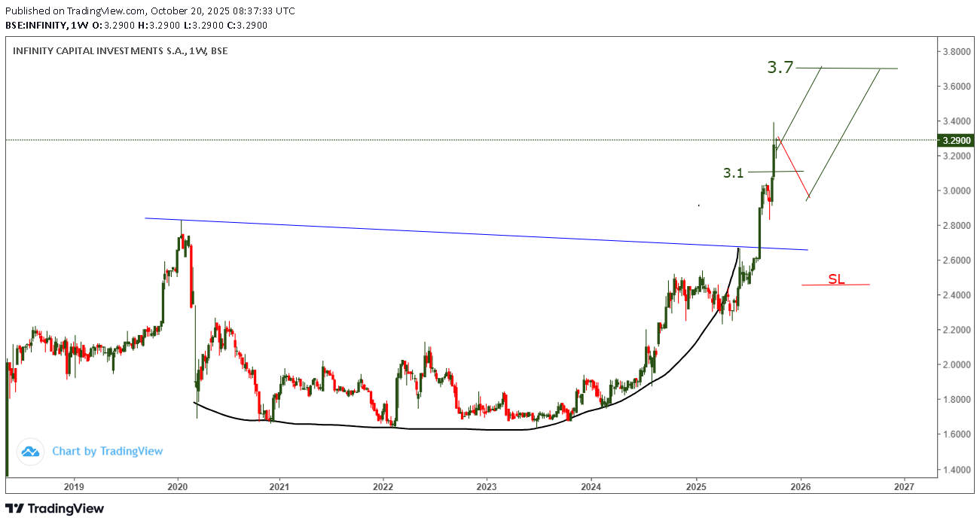Select the green 3.7 target horizontal line
This screenshot has width=980, height=524.
(x=859, y=69)
